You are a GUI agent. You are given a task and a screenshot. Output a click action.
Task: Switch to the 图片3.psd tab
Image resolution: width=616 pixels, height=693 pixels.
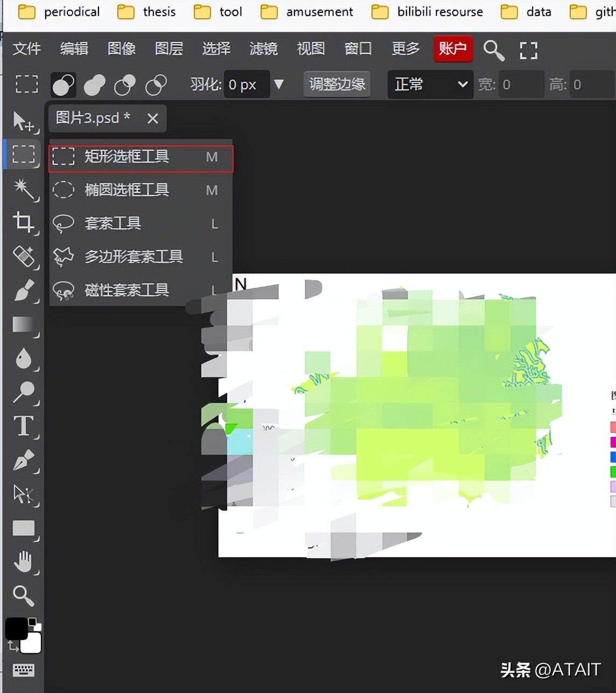pyautogui.click(x=93, y=119)
